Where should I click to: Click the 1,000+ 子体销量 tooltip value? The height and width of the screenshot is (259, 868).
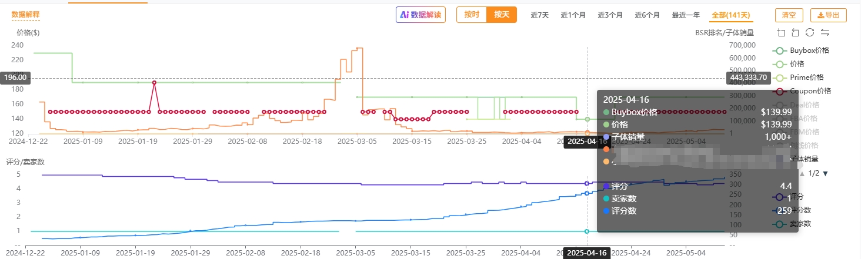pos(778,137)
